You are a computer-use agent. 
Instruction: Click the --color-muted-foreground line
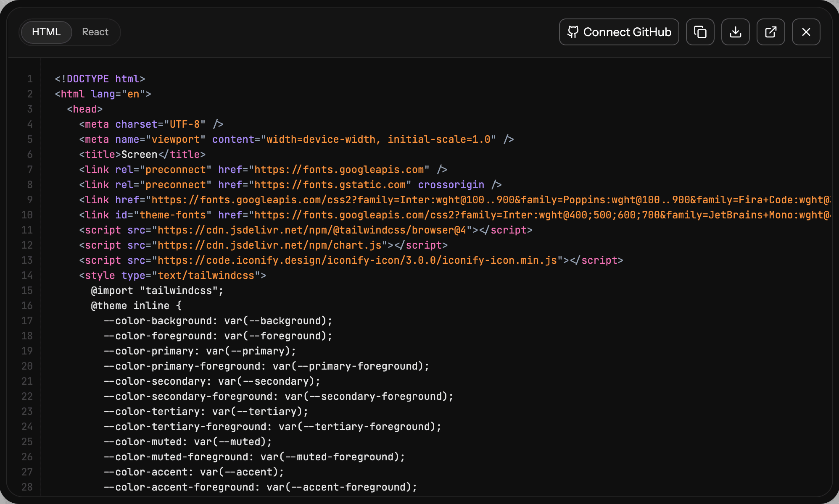click(x=254, y=457)
